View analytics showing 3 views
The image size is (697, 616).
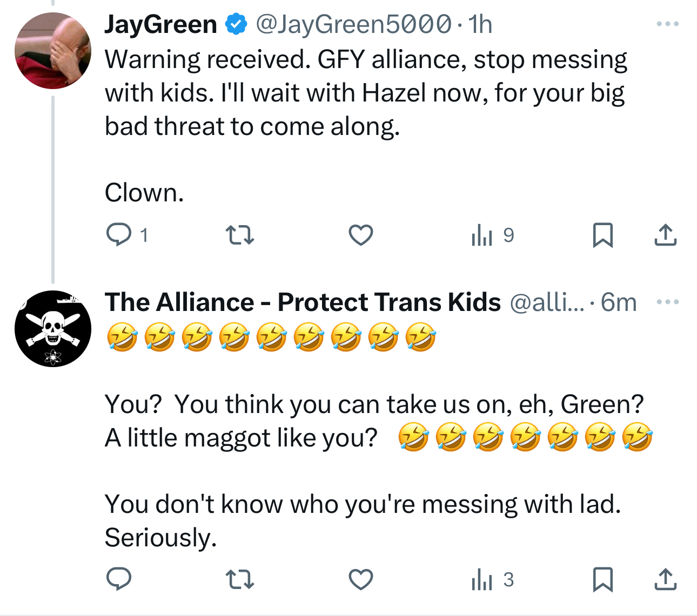[493, 579]
